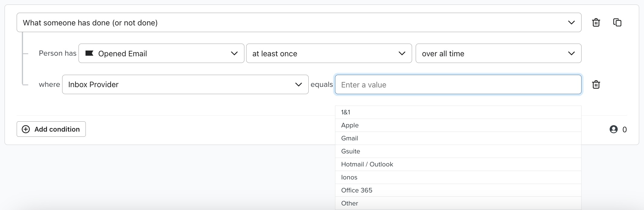Viewport: 644px width, 210px height.
Task: Remove the Inbox Provider filter via trash icon
Action: (x=596, y=84)
